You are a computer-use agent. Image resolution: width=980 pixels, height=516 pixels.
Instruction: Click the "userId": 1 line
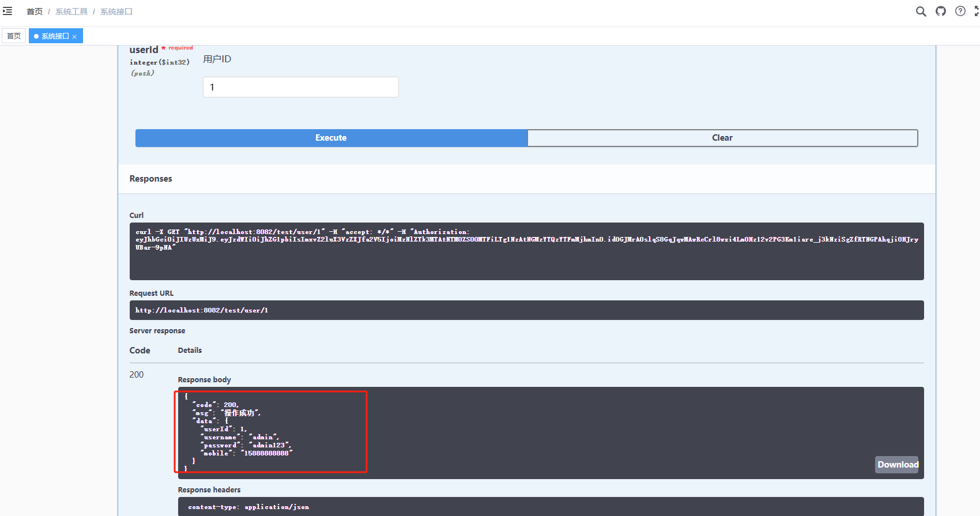point(224,429)
